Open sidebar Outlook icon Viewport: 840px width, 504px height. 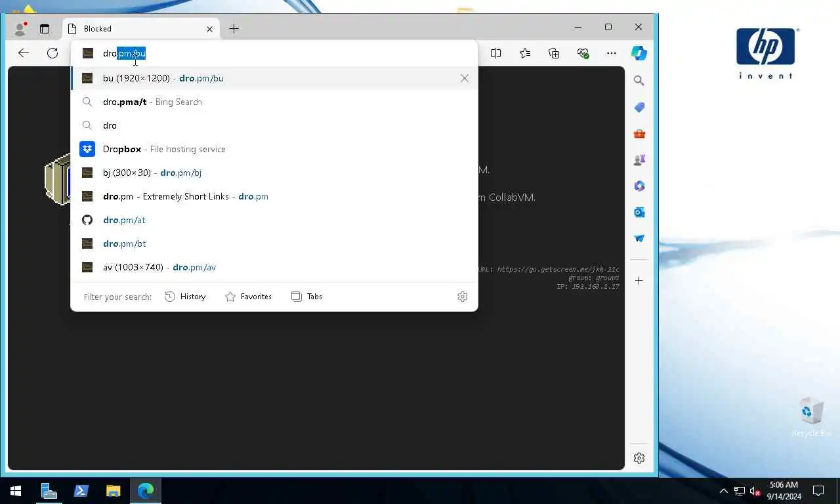pyautogui.click(x=639, y=212)
